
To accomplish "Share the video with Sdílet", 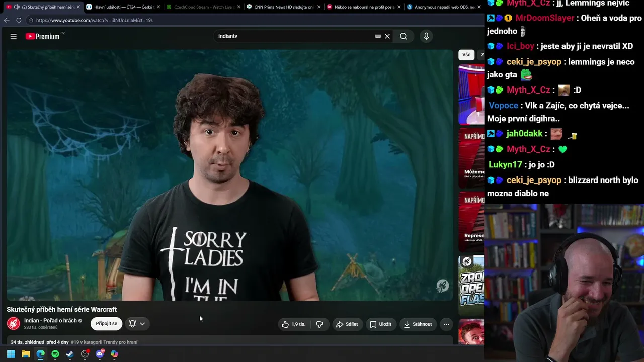I will [x=347, y=324].
